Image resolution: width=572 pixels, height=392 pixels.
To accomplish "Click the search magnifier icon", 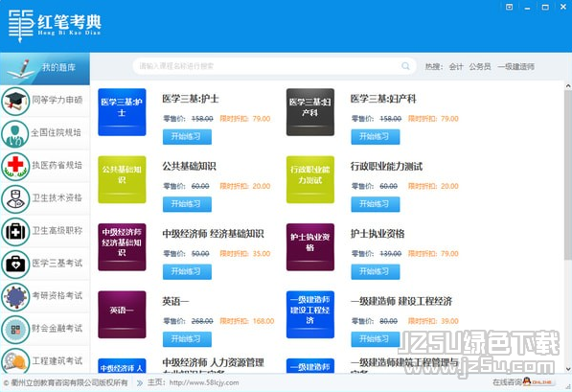I will click(x=405, y=66).
